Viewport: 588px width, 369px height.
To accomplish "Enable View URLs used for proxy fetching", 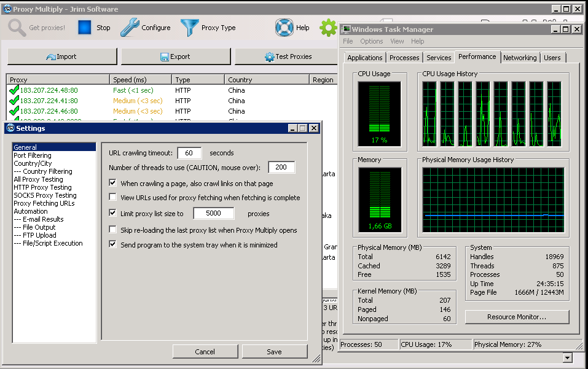I will [x=112, y=197].
